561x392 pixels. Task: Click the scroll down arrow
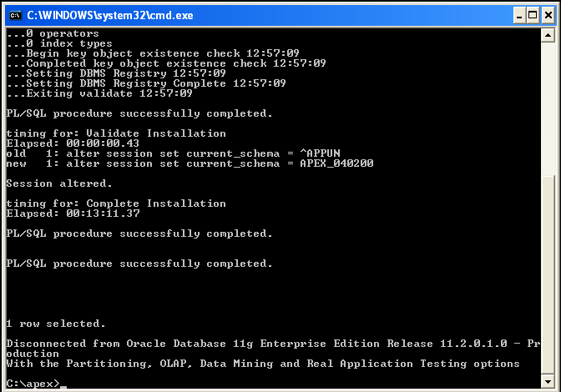click(x=548, y=381)
